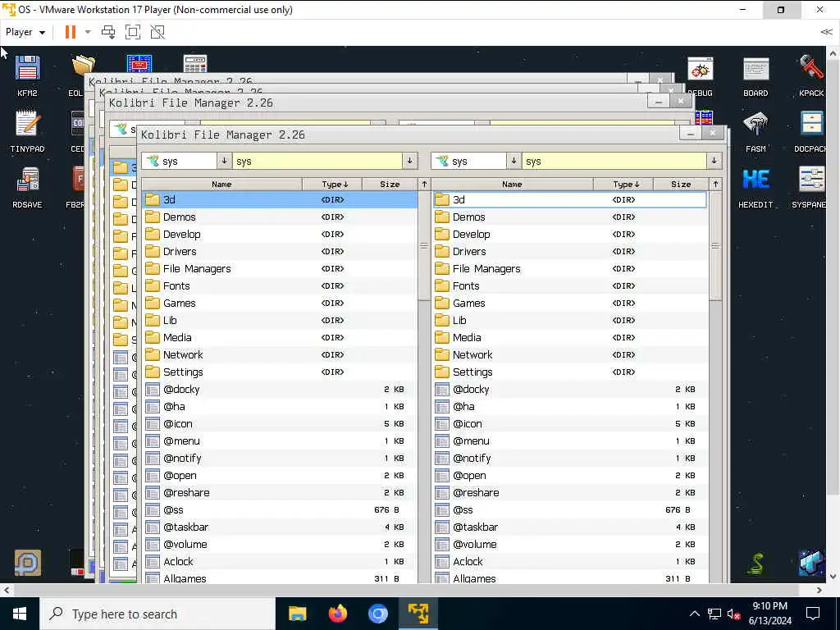Image resolution: width=840 pixels, height=630 pixels.
Task: Open the SYSPANEL desktop icon
Action: (x=811, y=187)
